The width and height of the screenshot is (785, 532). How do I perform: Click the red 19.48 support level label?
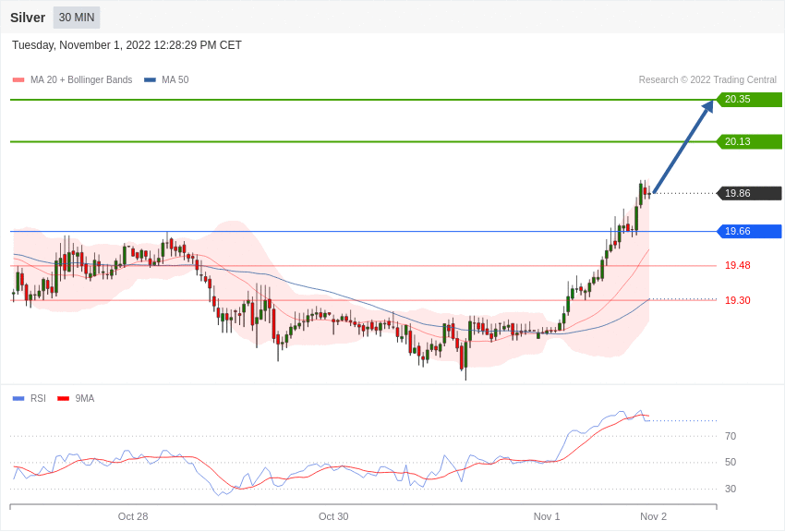click(x=738, y=265)
